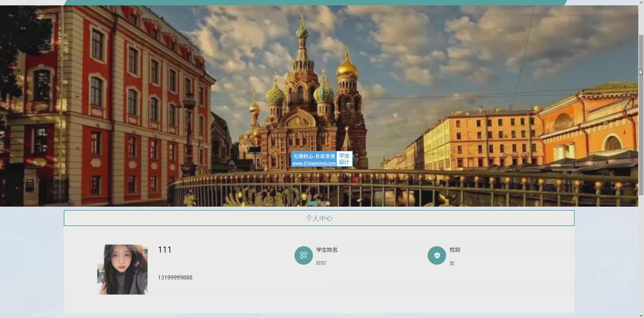Select the first carousel indicator dot
Screen dimensions: 644x318
click(312, 203)
